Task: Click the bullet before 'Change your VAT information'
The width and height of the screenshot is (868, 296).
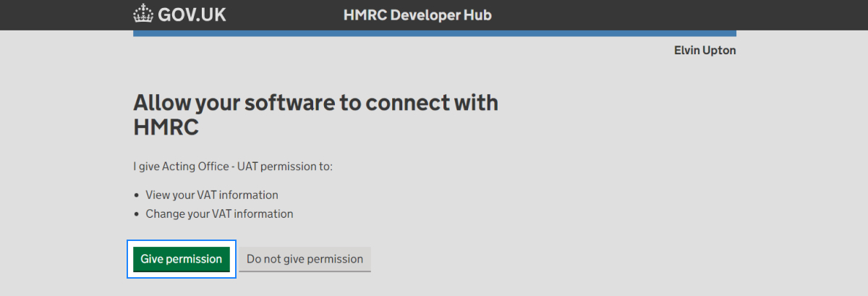Action: coord(137,214)
